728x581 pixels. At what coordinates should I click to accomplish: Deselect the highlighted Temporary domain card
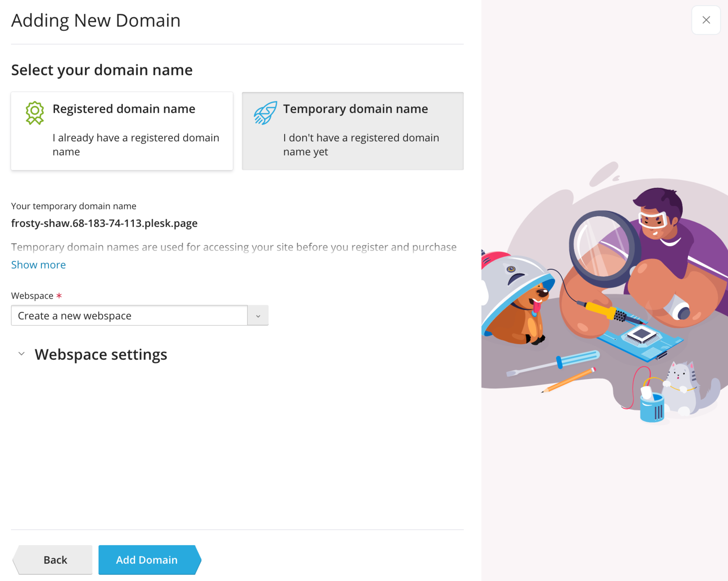tap(352, 131)
